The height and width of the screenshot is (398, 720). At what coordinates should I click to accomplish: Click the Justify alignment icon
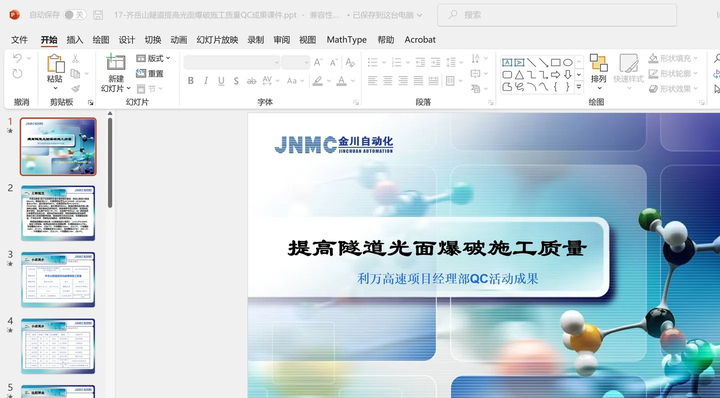click(x=418, y=81)
